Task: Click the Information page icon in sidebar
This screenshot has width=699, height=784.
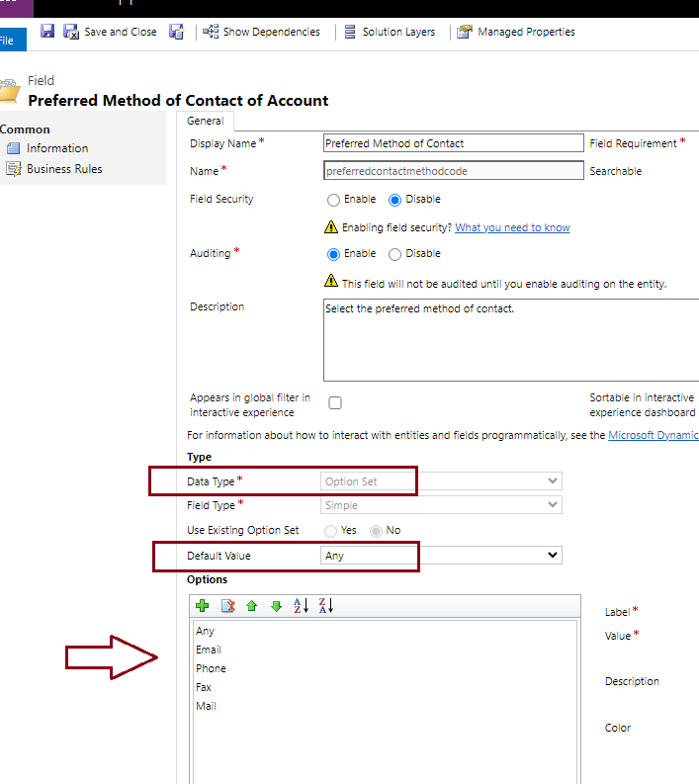Action: [x=14, y=148]
